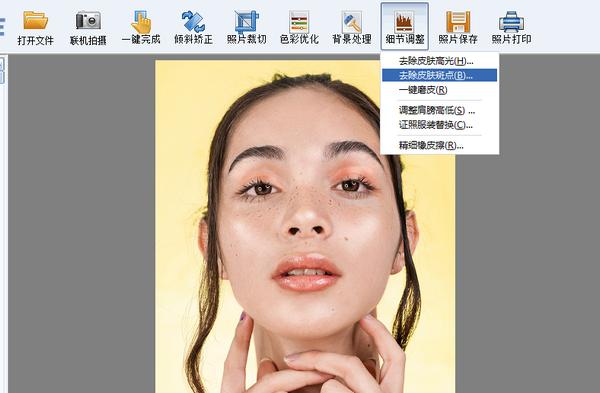Choose 去除皮肤斑点(B)... menu entry
This screenshot has height=393, width=600.
click(x=440, y=75)
